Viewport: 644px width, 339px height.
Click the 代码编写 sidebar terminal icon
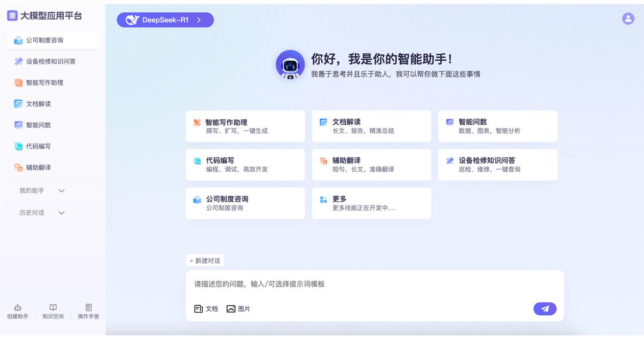[19, 146]
